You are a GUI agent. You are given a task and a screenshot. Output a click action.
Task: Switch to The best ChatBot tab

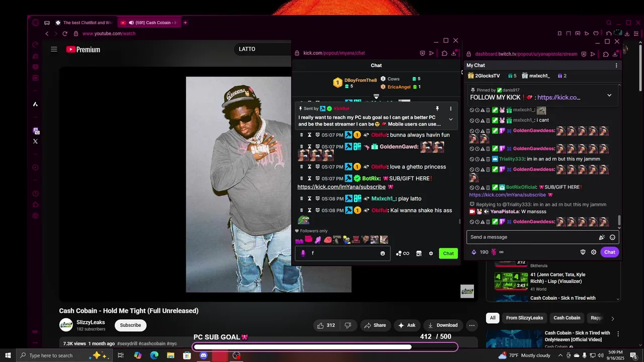click(84, 23)
